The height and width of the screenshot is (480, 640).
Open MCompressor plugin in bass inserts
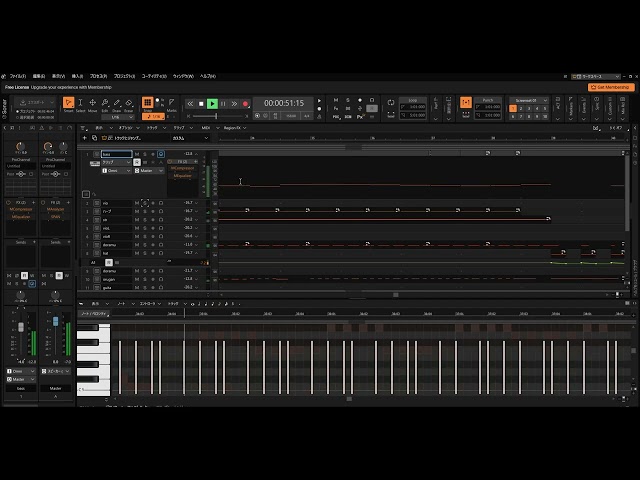(182, 168)
